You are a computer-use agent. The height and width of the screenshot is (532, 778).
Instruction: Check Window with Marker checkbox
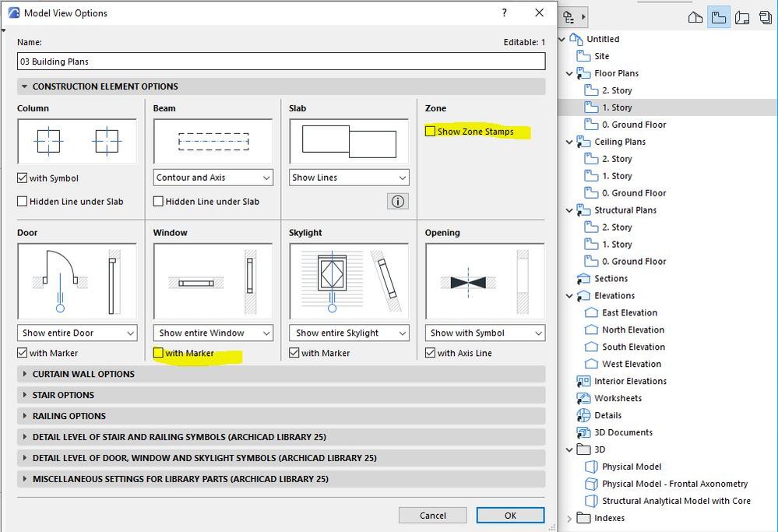[x=158, y=352]
